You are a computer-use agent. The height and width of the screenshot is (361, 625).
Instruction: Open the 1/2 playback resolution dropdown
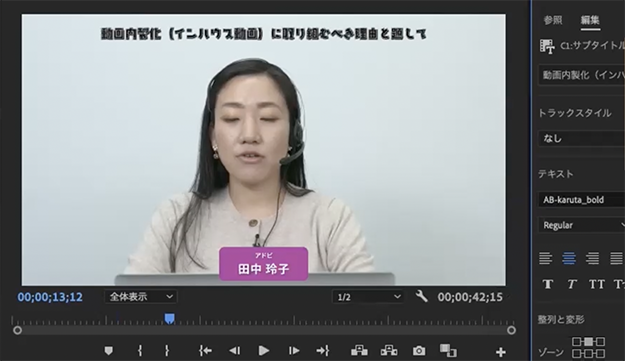point(368,297)
